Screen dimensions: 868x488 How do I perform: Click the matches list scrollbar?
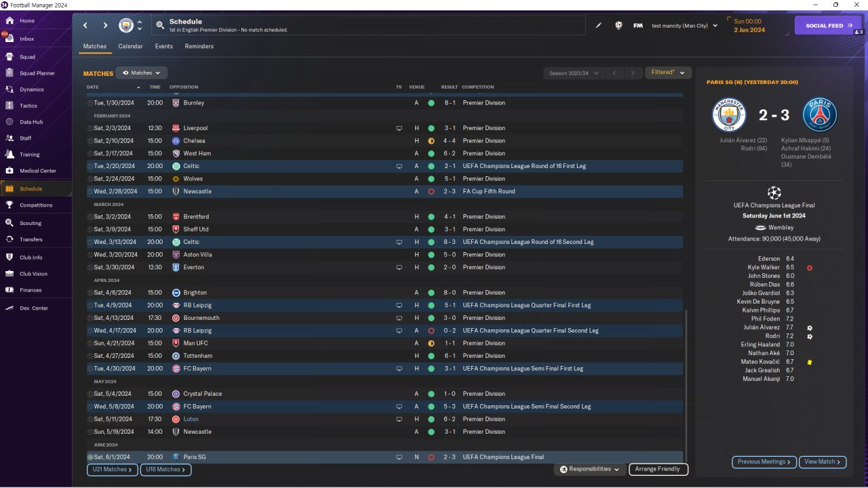pyautogui.click(x=687, y=386)
